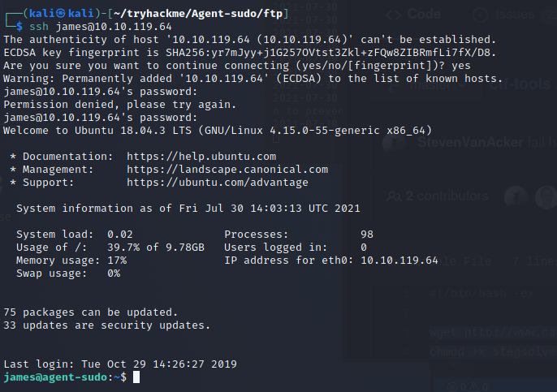Click the 33 security updates line

tap(106, 325)
